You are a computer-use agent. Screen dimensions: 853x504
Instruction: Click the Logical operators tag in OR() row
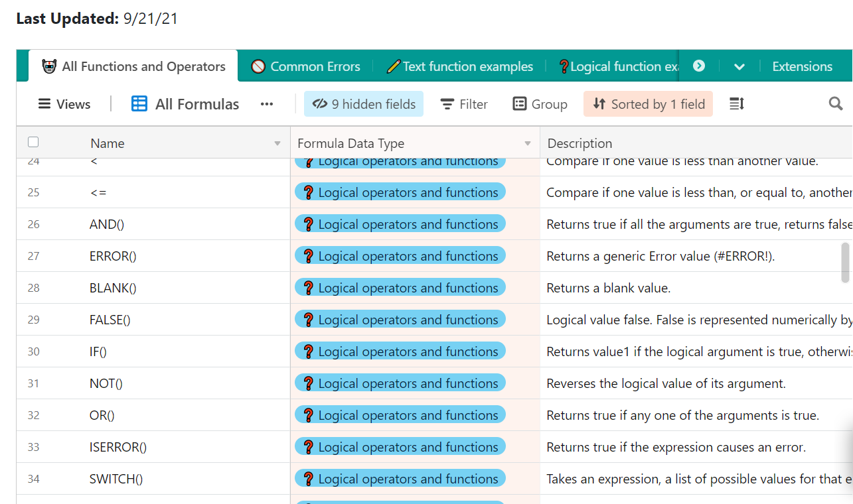tap(400, 415)
